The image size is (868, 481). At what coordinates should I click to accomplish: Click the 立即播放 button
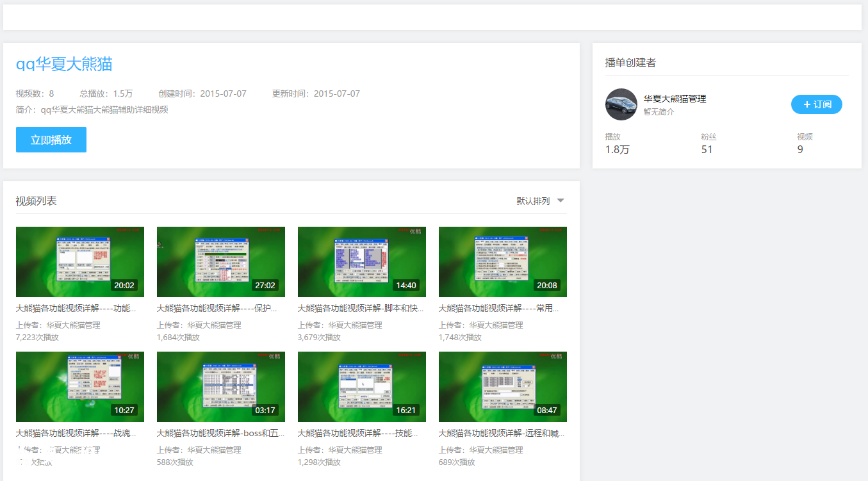[x=51, y=140]
